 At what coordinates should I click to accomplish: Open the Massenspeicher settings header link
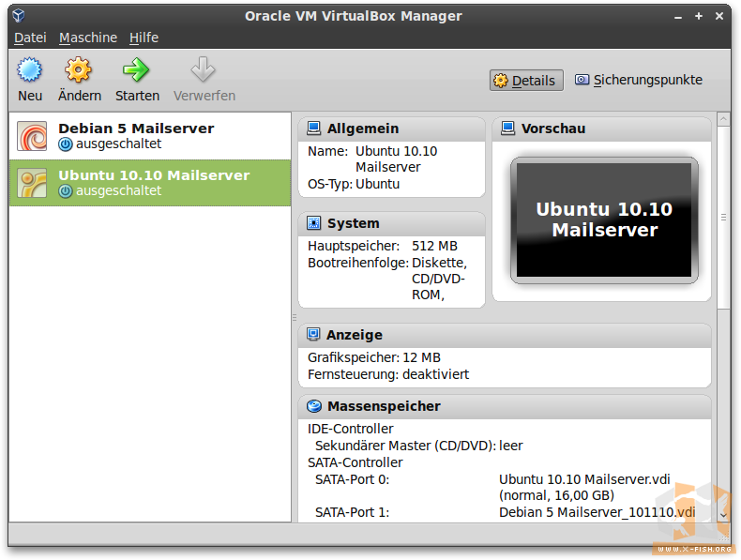point(384,406)
